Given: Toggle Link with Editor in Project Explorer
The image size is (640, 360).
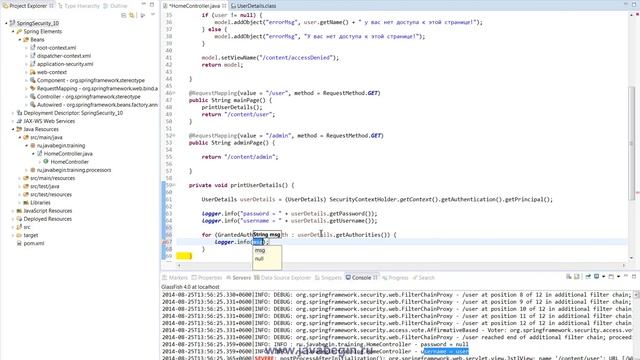Looking at the screenshot, I should point(132,15).
